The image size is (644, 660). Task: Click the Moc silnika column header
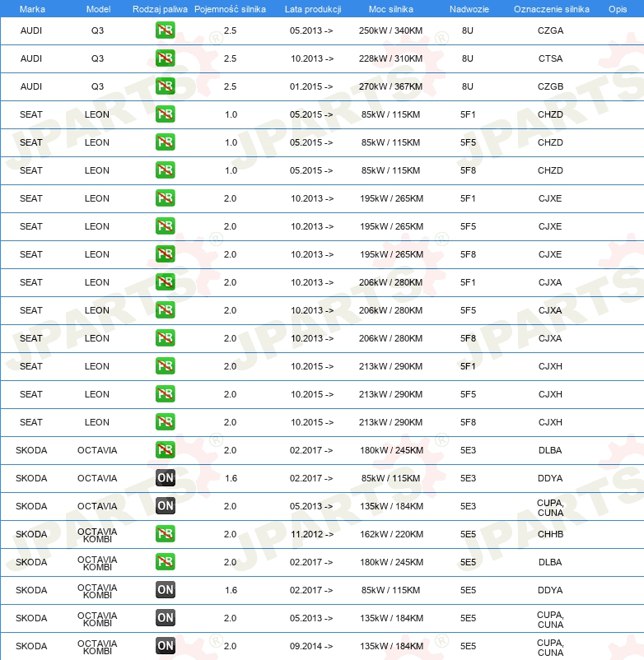[x=390, y=8]
